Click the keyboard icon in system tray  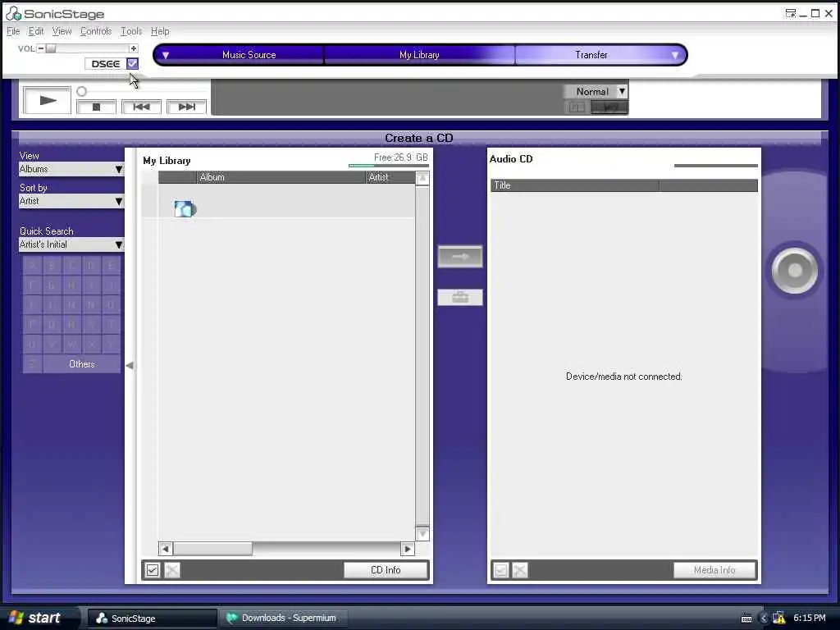746,619
